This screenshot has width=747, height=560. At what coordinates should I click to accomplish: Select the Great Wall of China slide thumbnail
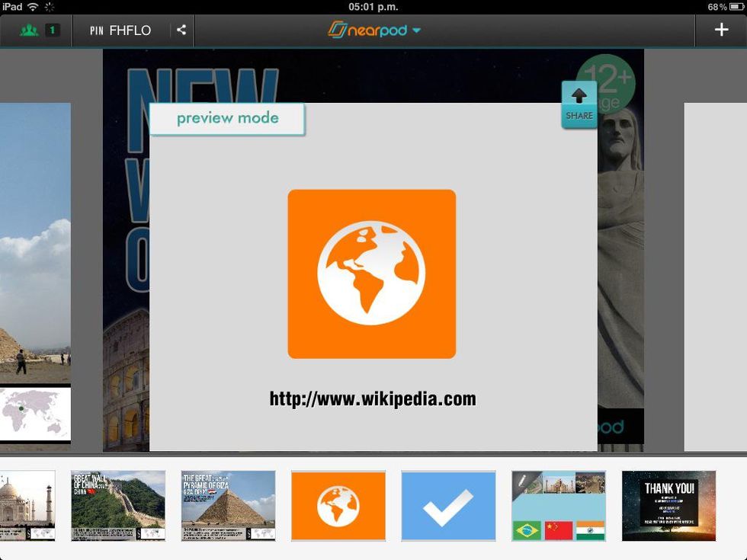[x=118, y=506]
